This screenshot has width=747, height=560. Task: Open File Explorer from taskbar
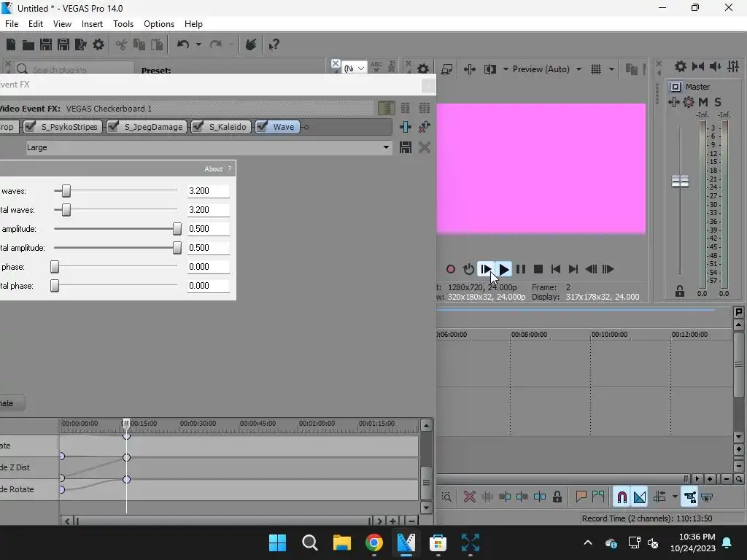pos(342,542)
